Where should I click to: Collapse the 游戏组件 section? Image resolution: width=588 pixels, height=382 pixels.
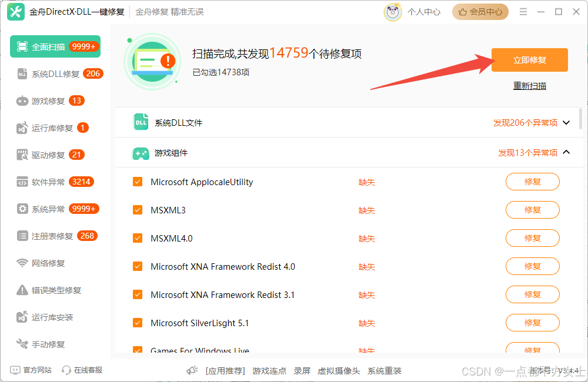click(x=566, y=153)
